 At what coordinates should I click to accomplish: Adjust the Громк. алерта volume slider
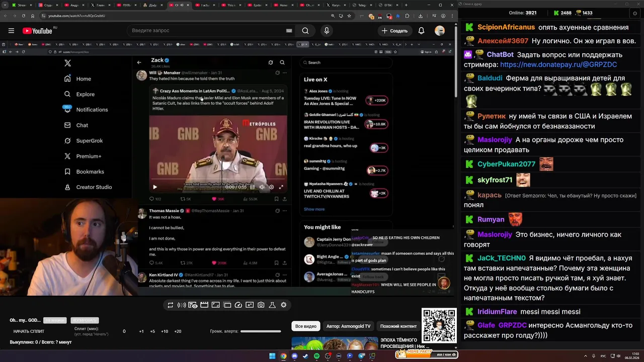(261, 331)
